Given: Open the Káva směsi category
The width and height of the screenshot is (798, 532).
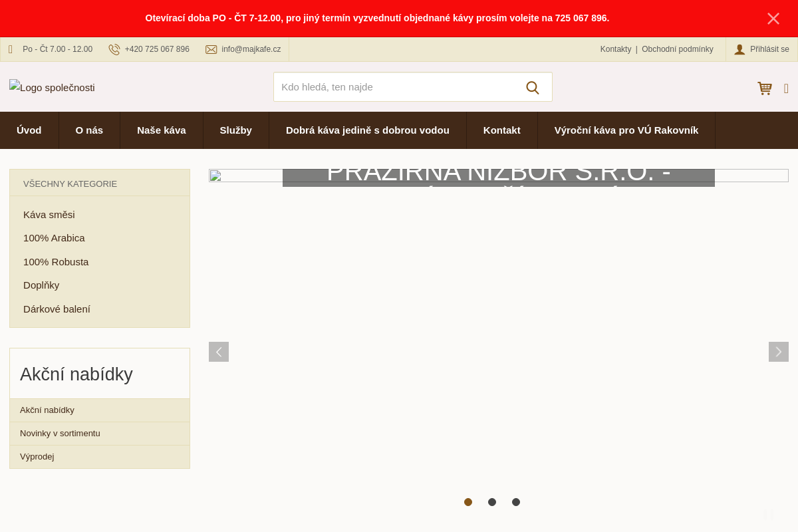Looking at the screenshot, I should tap(49, 215).
